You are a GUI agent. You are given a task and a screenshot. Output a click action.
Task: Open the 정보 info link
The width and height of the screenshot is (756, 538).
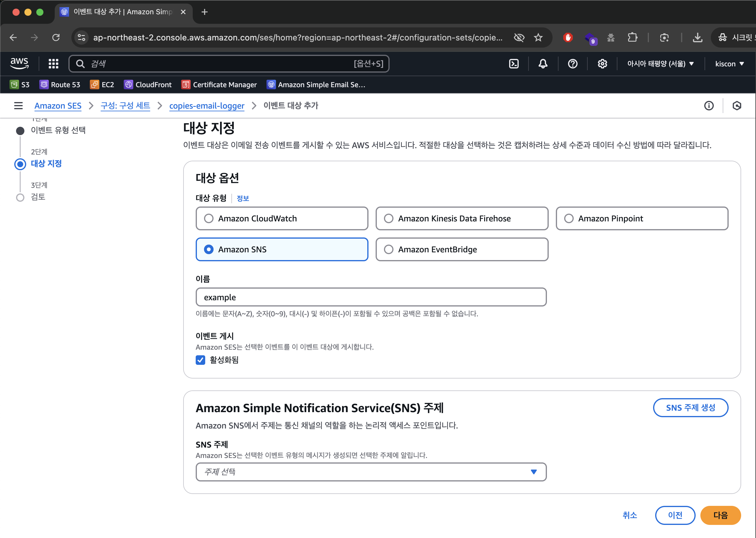coord(243,198)
